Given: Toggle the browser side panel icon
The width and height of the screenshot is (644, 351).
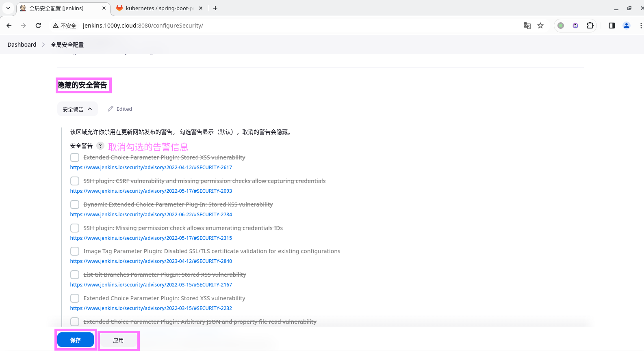Looking at the screenshot, I should (x=612, y=26).
